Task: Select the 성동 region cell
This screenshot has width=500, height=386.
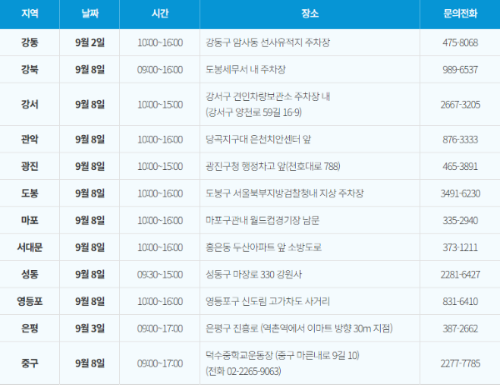Action: [30, 274]
